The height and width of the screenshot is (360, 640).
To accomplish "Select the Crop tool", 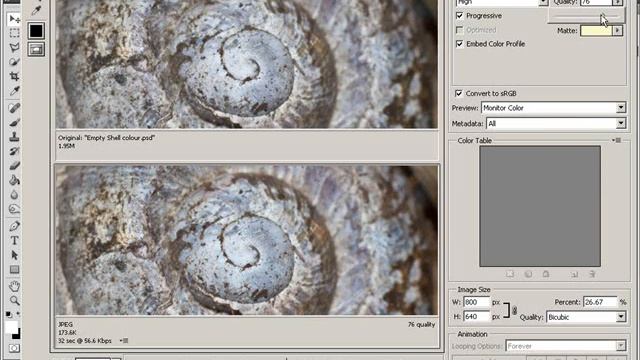I will point(14,76).
